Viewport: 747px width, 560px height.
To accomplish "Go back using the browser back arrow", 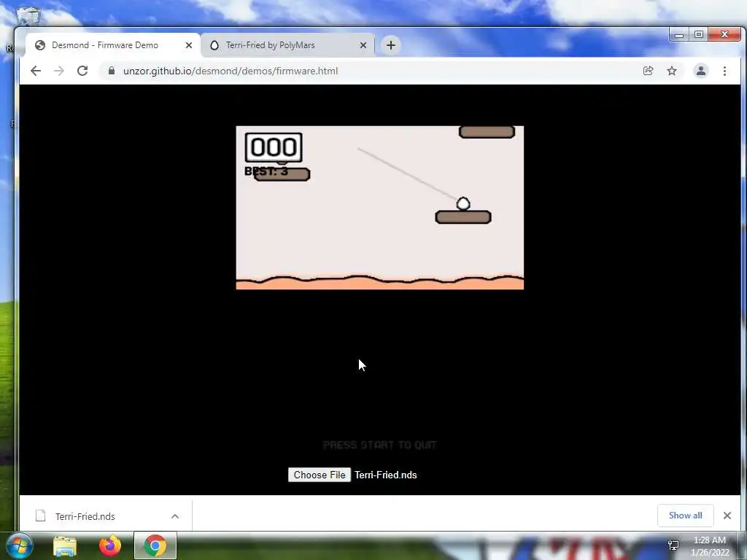I will (36, 71).
